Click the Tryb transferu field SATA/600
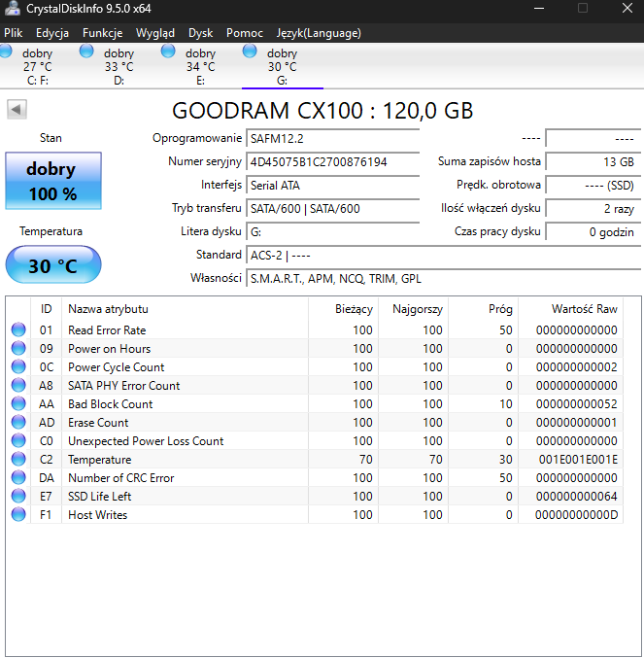Image resolution: width=644 pixels, height=658 pixels. click(333, 209)
